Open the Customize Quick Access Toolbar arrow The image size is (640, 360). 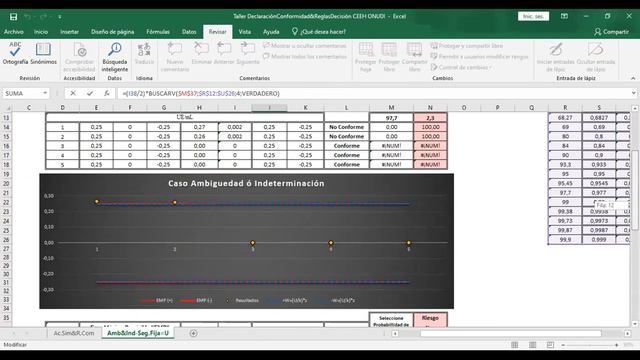tap(60, 17)
